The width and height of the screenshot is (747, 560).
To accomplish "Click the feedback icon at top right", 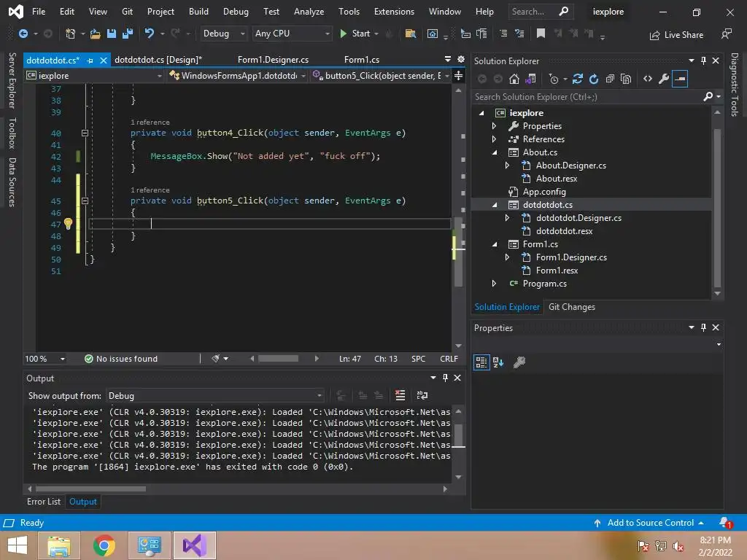I will pyautogui.click(x=727, y=34).
